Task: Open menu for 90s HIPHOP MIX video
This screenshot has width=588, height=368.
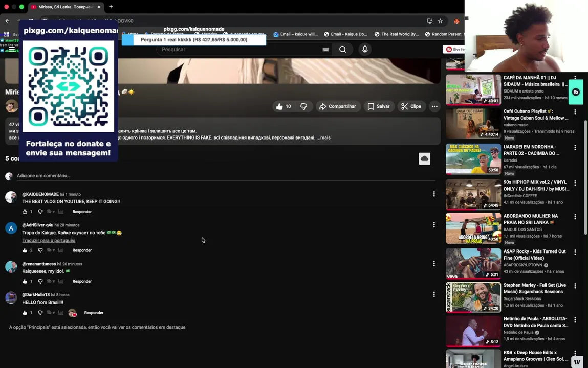Action: [x=575, y=183]
